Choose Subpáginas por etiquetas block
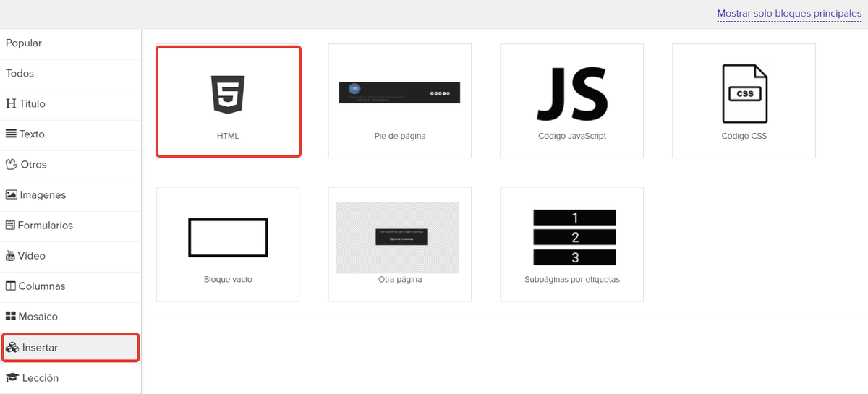Image resolution: width=868 pixels, height=394 pixels. (x=572, y=244)
